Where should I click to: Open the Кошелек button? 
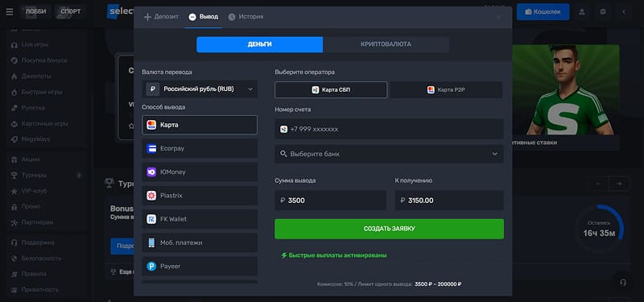[543, 12]
